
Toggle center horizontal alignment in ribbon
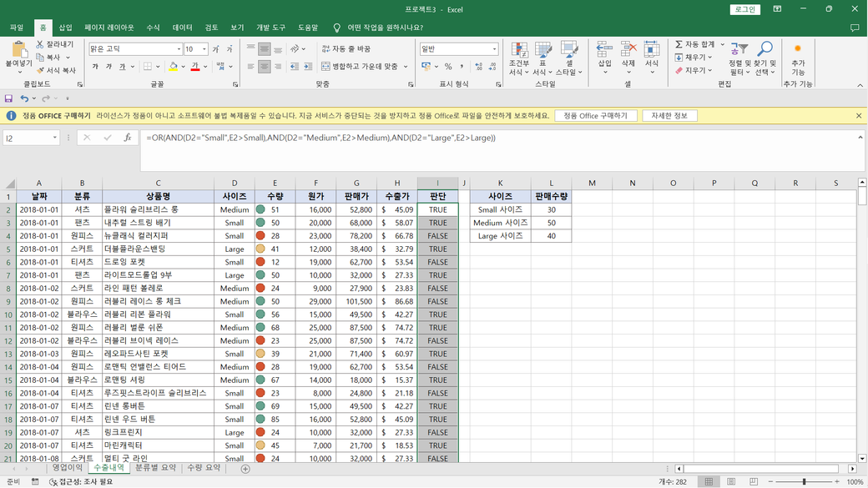265,67
